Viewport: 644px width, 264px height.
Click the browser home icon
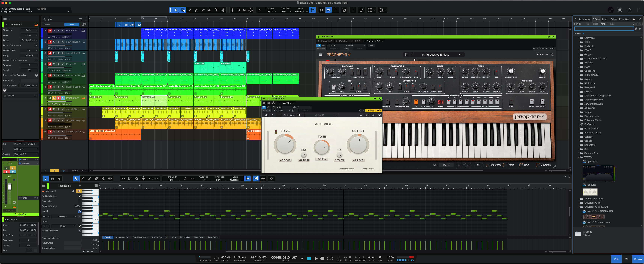[x=575, y=19]
